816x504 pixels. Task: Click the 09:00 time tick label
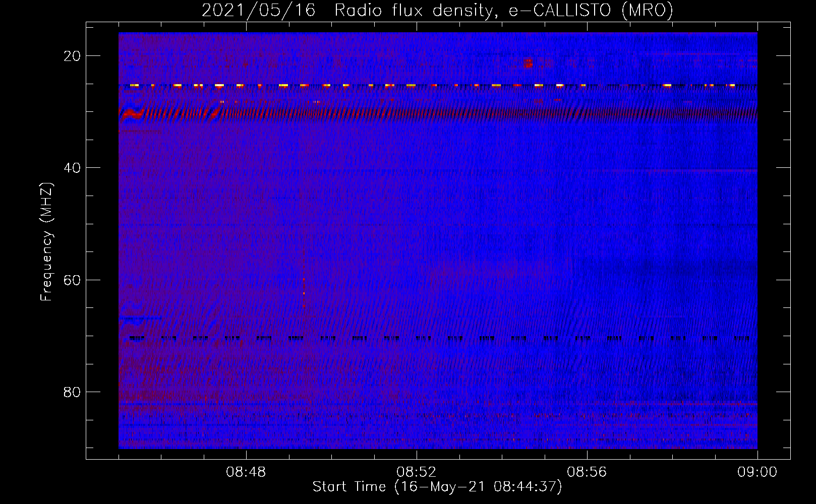(x=757, y=472)
